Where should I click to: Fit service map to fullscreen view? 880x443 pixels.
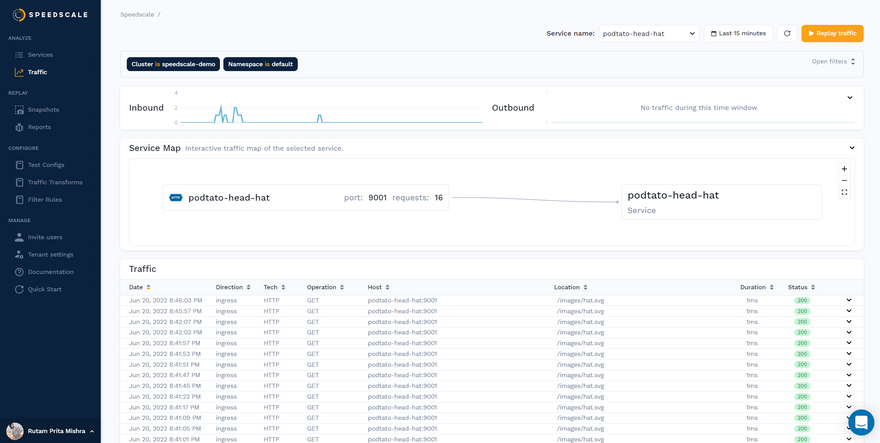point(844,192)
